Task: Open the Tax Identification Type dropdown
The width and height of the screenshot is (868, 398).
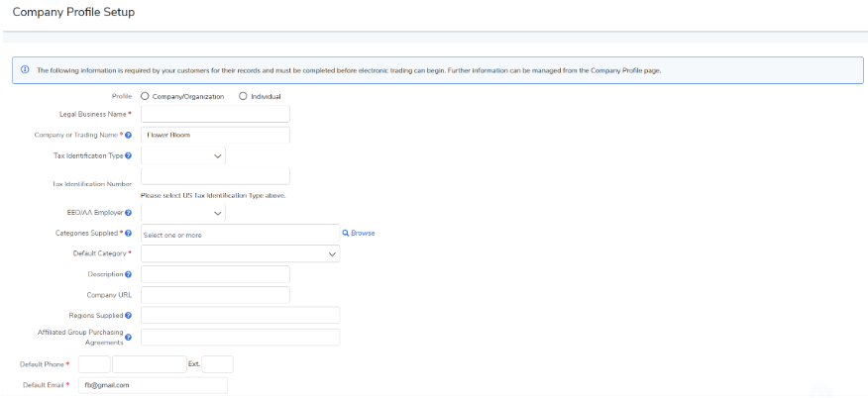Action: point(183,155)
